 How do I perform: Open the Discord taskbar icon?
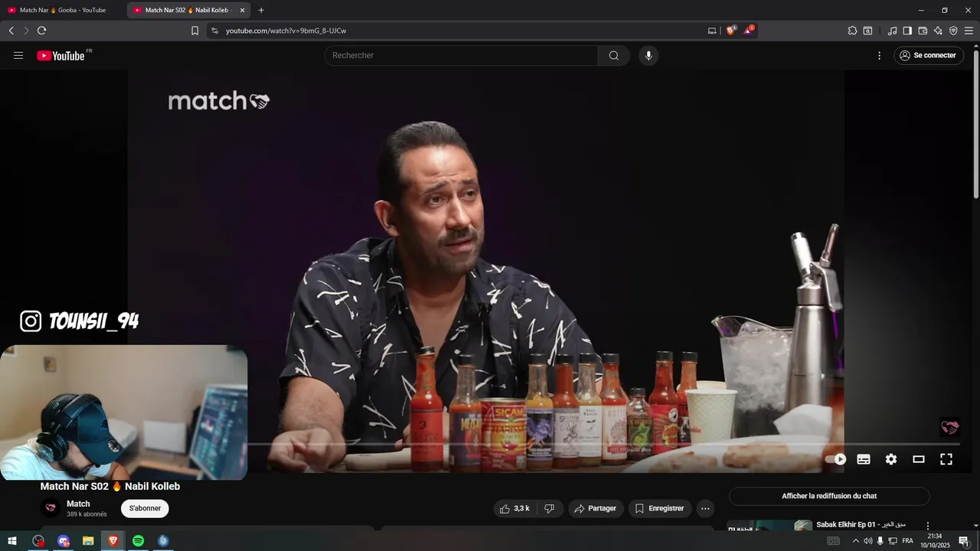coord(64,541)
